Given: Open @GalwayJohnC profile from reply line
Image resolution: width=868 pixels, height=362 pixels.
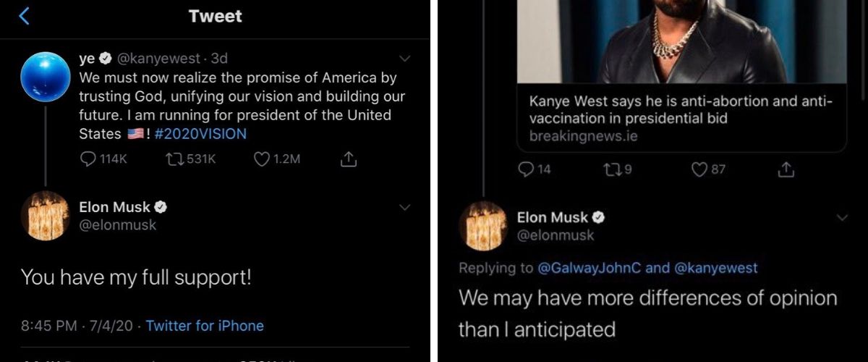Looking at the screenshot, I should click(590, 268).
